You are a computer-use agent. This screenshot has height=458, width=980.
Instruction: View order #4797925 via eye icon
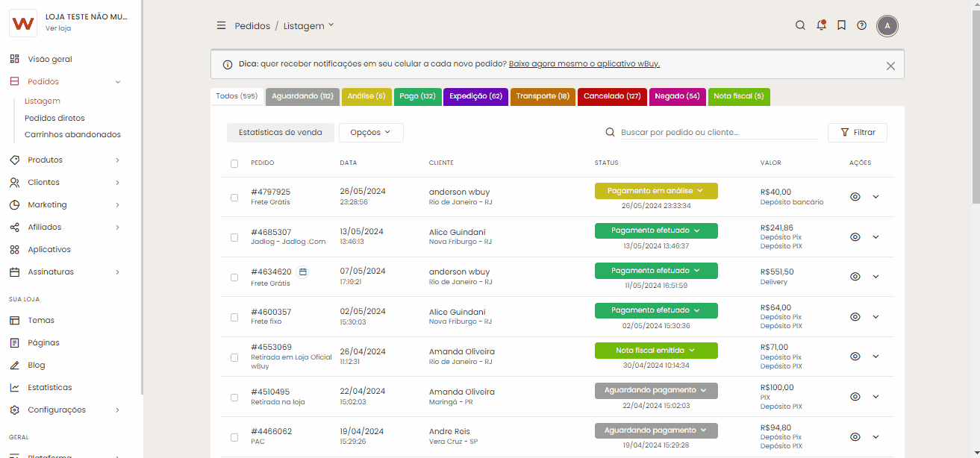point(855,197)
